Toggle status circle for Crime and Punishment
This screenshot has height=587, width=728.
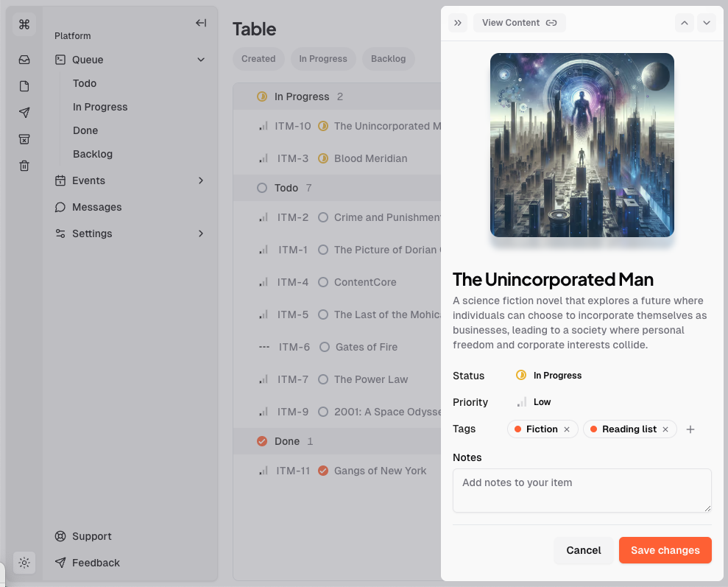click(x=322, y=217)
